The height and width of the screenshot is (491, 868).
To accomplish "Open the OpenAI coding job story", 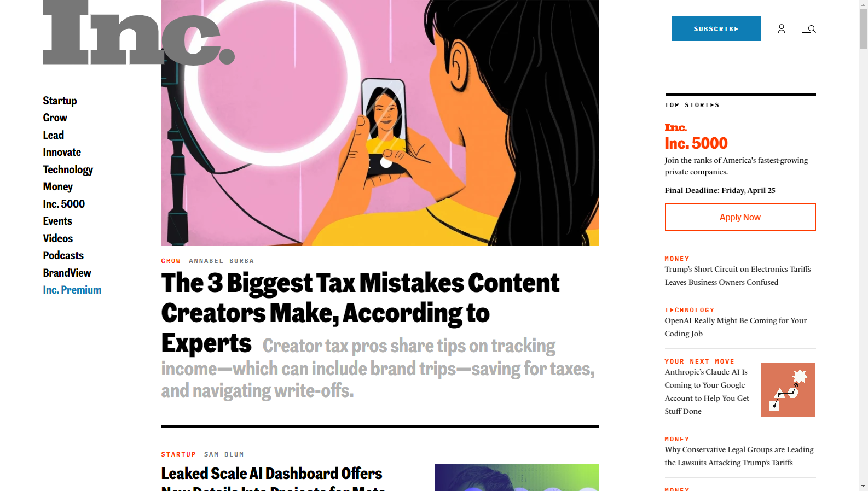I will tap(736, 327).
